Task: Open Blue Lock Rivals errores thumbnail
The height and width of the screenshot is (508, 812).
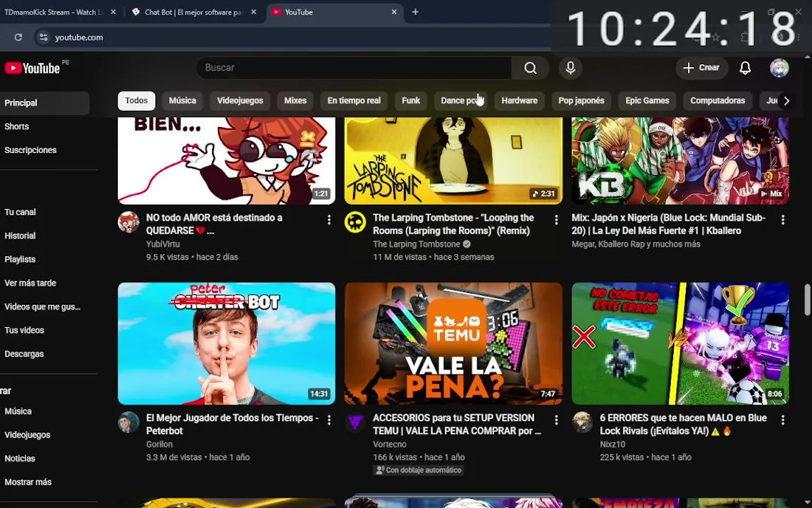Action: click(680, 343)
